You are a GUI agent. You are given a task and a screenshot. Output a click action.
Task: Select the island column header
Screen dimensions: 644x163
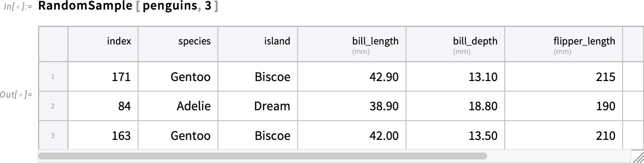point(258,44)
